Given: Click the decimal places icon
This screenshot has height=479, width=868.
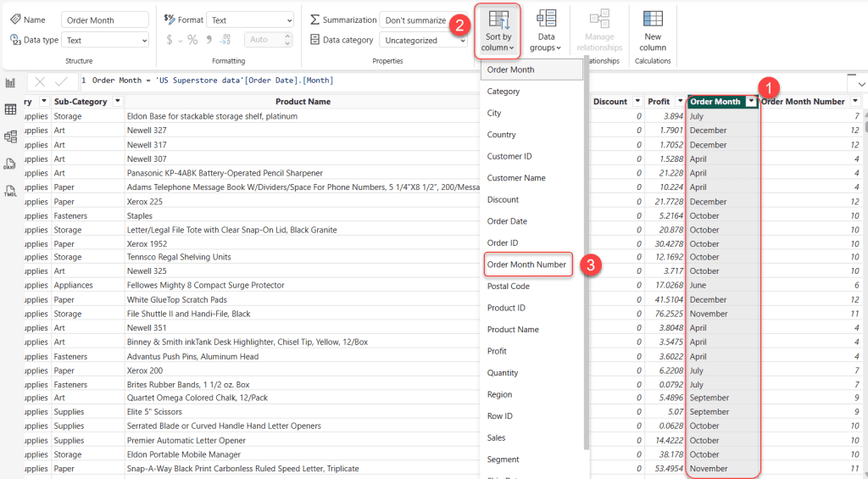Looking at the screenshot, I should [x=225, y=40].
